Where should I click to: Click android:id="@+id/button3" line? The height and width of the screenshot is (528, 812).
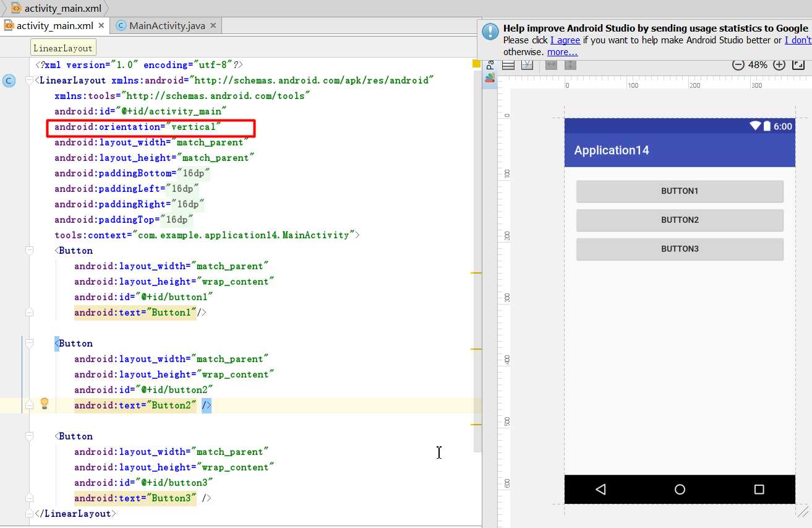[144, 483]
